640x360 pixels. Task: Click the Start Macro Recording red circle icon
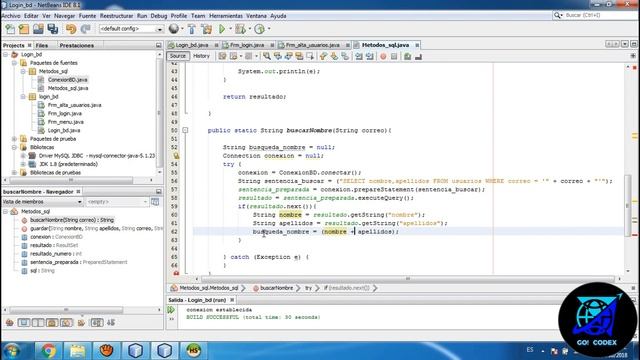coord(383,56)
